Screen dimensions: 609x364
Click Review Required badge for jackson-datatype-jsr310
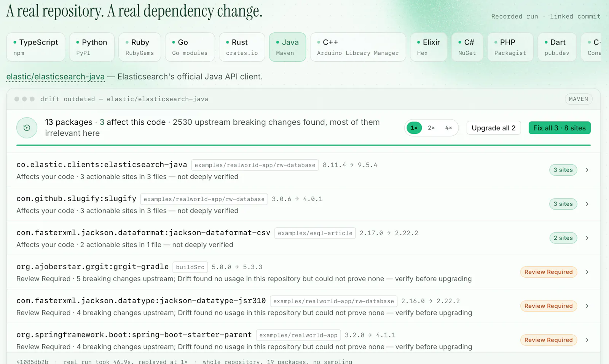pos(548,306)
